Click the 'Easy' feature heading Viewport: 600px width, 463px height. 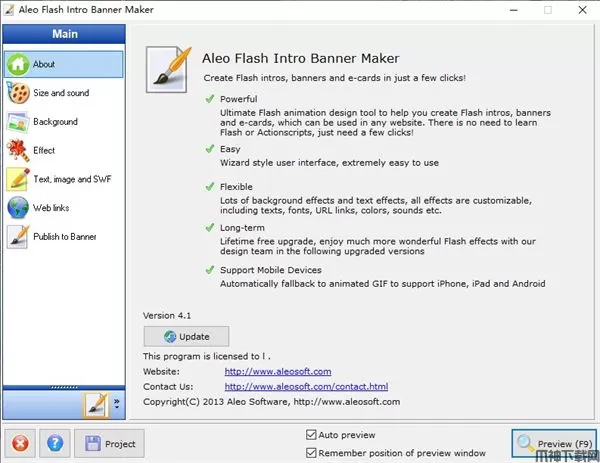tap(230, 149)
